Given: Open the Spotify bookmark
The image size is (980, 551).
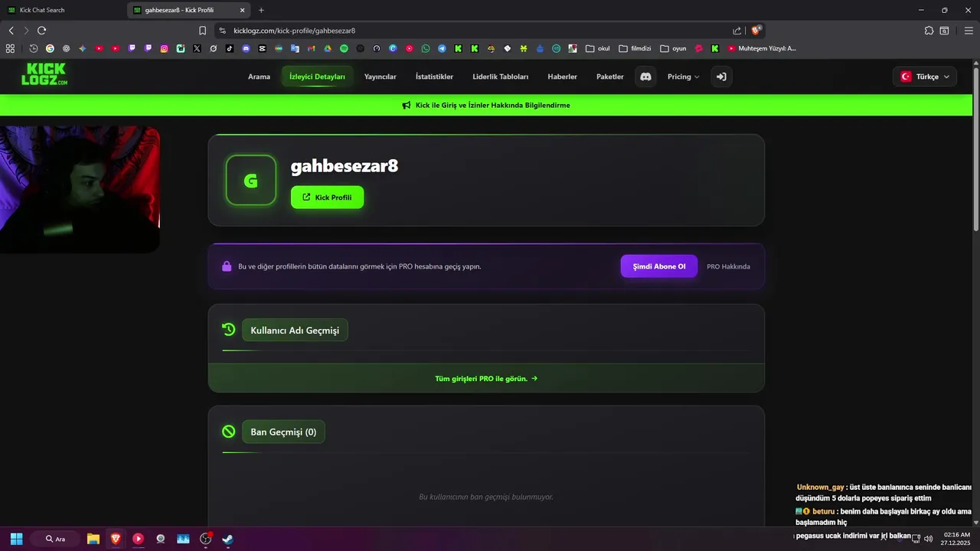Looking at the screenshot, I should (344, 48).
